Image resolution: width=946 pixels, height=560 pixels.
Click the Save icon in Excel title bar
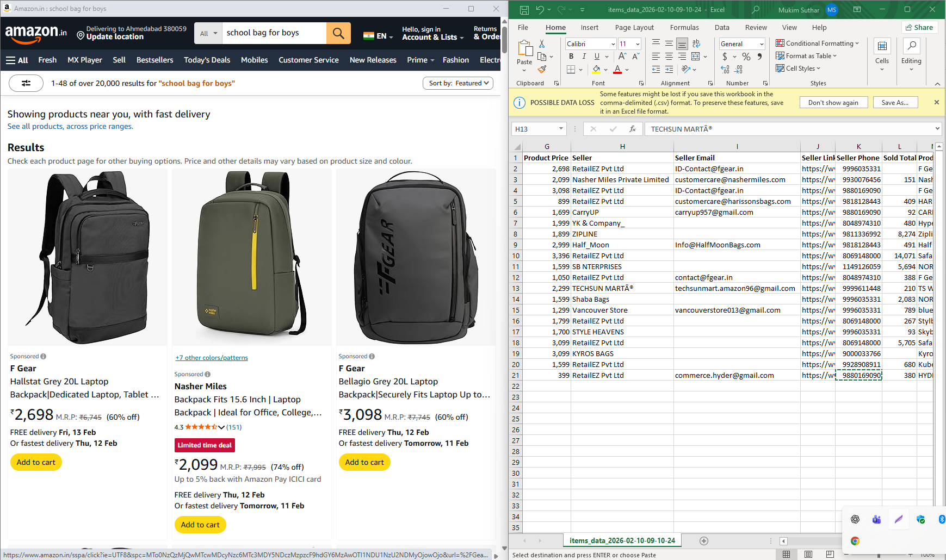click(x=524, y=10)
